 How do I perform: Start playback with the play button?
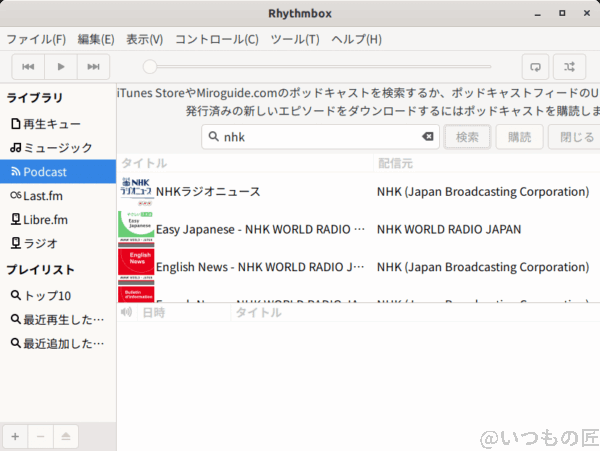click(x=61, y=67)
